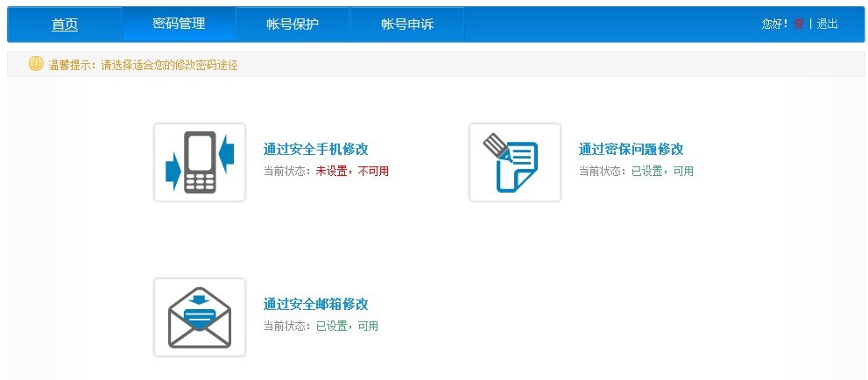Click the mobile phone icon for security phone
The width and height of the screenshot is (868, 380).
200,162
